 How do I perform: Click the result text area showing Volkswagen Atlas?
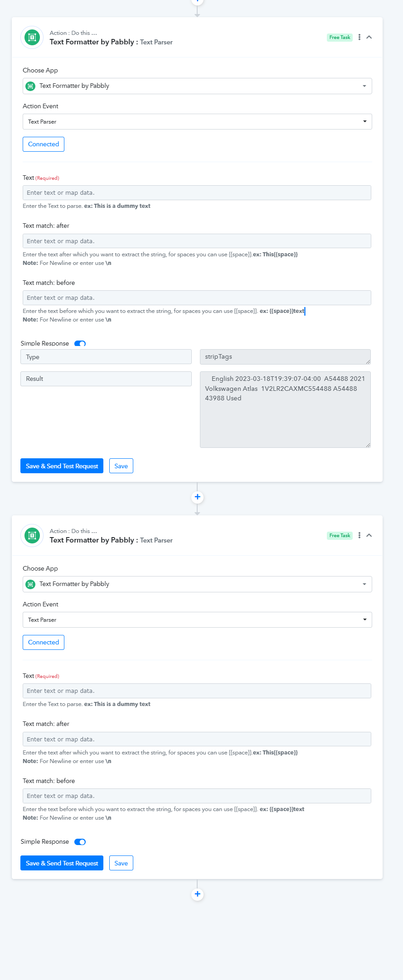[285, 409]
